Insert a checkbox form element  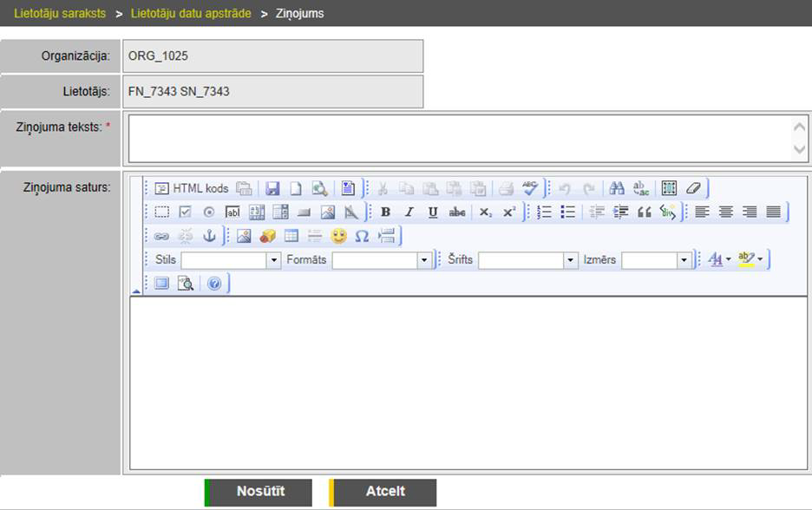click(x=185, y=212)
